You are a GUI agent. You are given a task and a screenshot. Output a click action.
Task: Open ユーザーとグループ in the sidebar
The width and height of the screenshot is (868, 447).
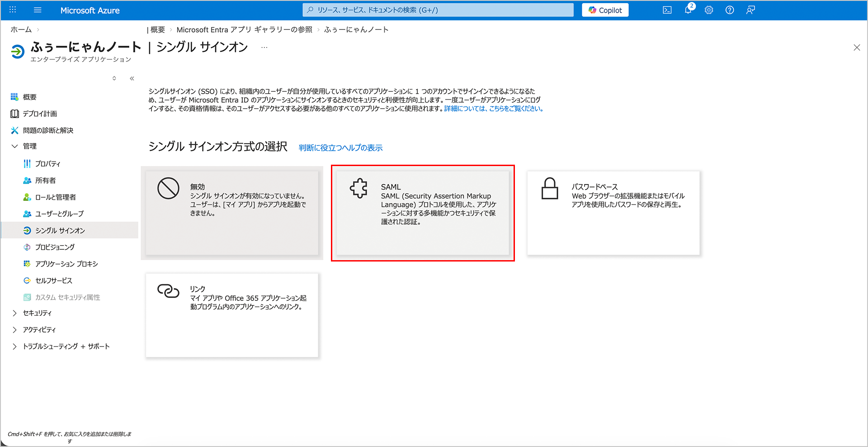[x=59, y=214]
